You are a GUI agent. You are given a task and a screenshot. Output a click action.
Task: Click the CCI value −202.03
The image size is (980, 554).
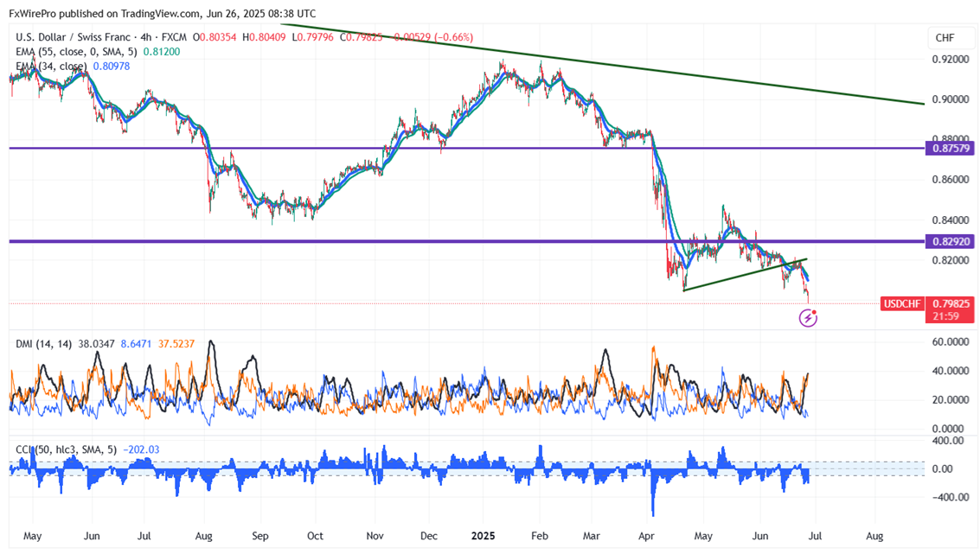tap(141, 449)
